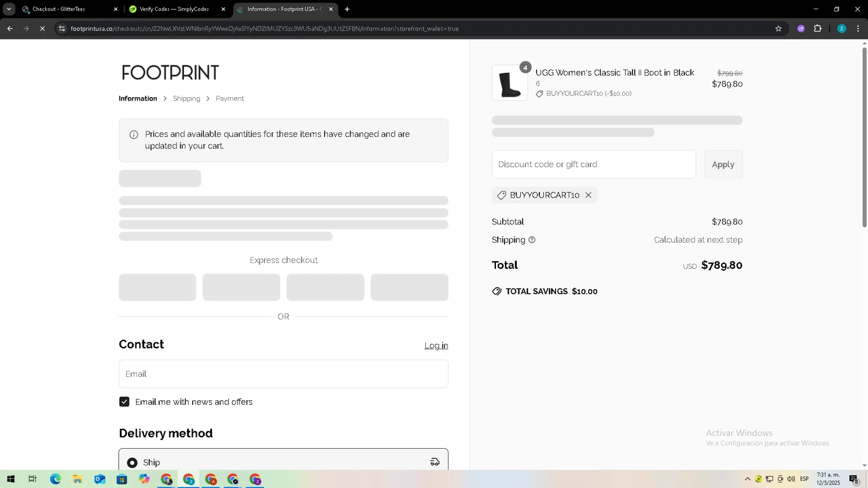Viewport: 868px width, 488px height.
Task: Open the Windows Start menu
Action: pyautogui.click(x=10, y=479)
